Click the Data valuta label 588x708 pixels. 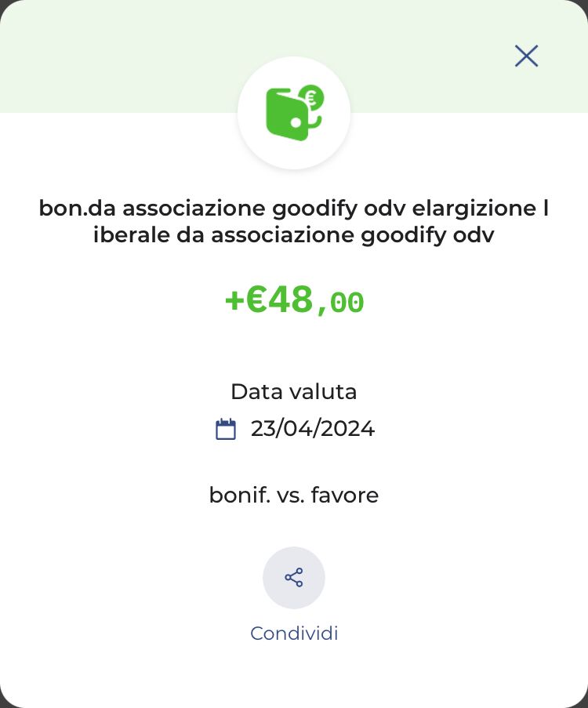pyautogui.click(x=294, y=392)
